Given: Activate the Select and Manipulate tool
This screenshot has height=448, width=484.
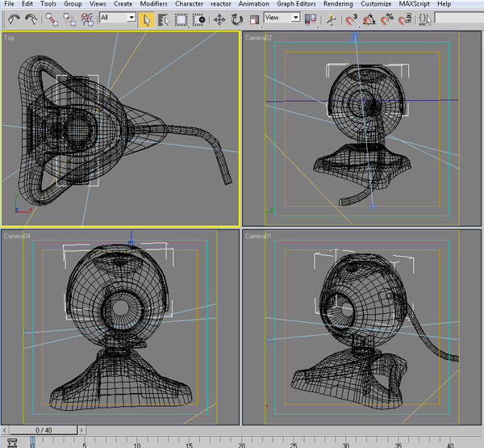Looking at the screenshot, I should (x=332, y=19).
